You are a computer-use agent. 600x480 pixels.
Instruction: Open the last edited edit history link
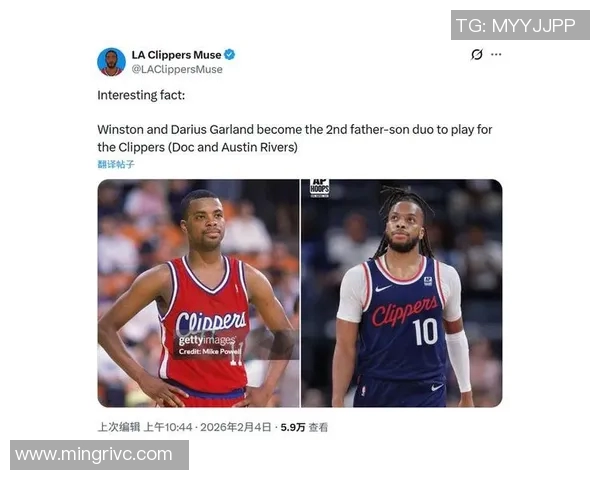(119, 427)
